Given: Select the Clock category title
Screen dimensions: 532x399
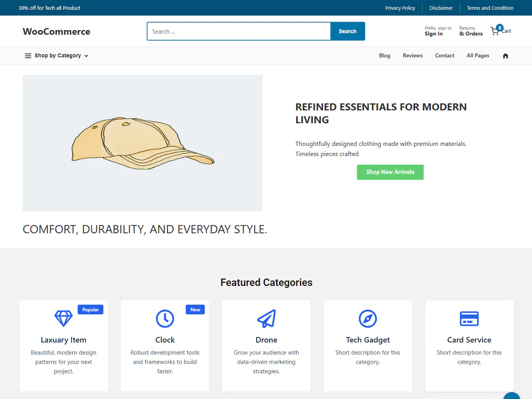Looking at the screenshot, I should [x=165, y=340].
